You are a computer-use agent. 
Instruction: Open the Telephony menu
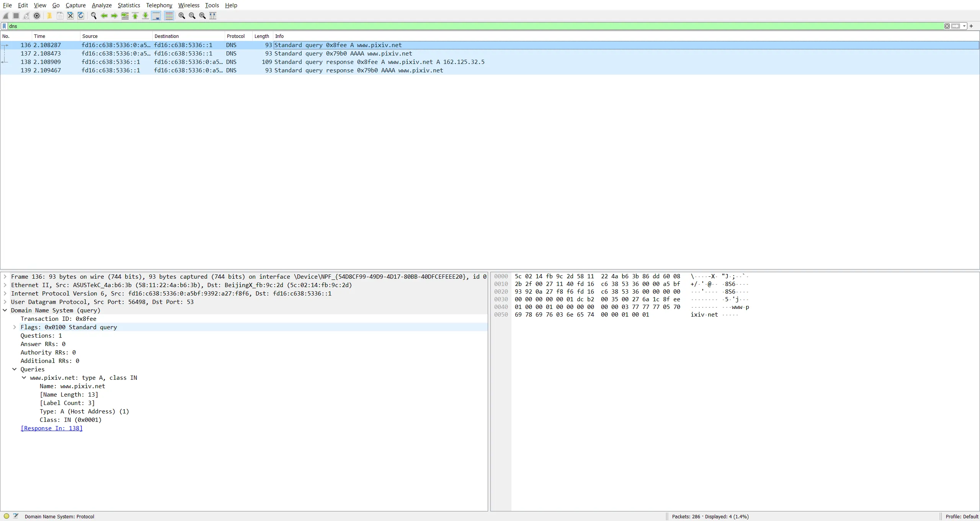(159, 5)
